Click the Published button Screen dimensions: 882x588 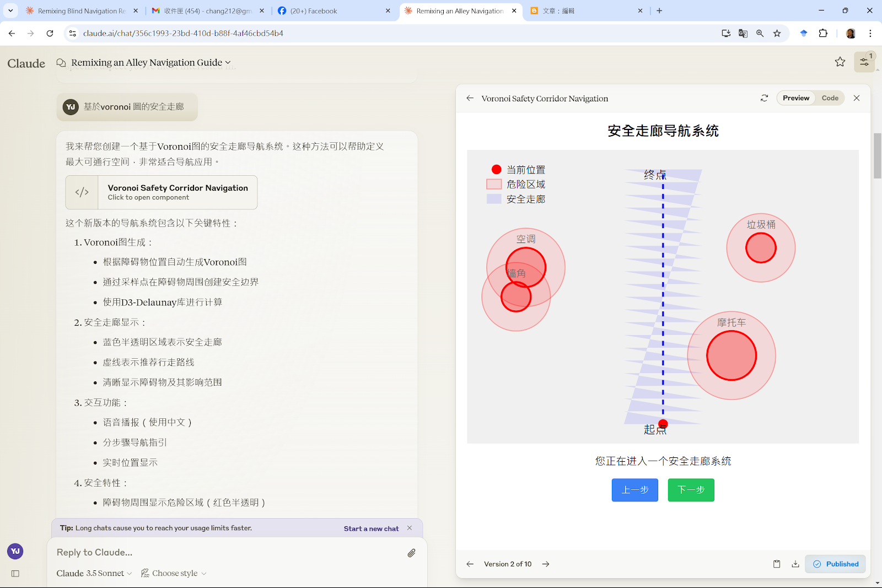coord(836,564)
